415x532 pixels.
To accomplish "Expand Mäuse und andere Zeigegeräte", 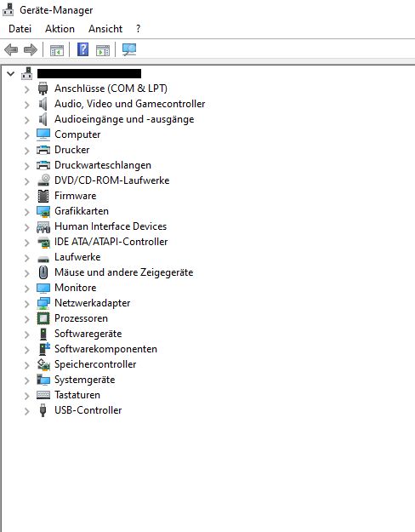I will tap(26, 273).
